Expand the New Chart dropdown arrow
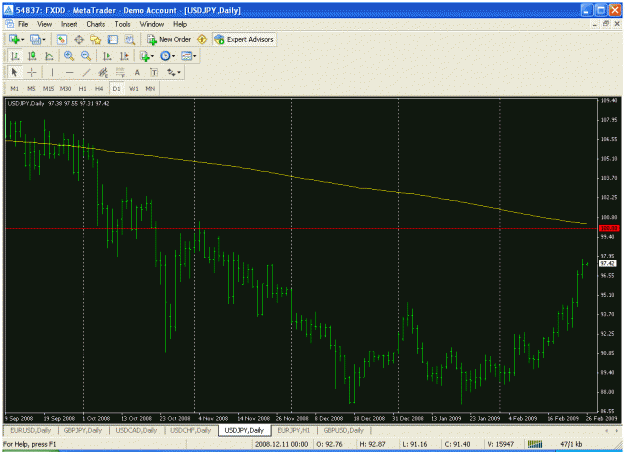This screenshot has width=625, height=452. click(x=22, y=39)
